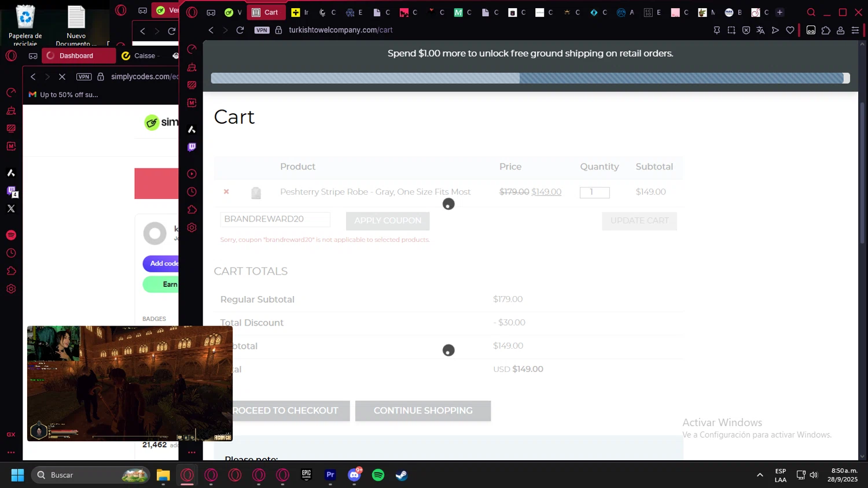Open X Twitter in back Opera window sidebar
Viewport: 868px width, 488px height.
11,209
